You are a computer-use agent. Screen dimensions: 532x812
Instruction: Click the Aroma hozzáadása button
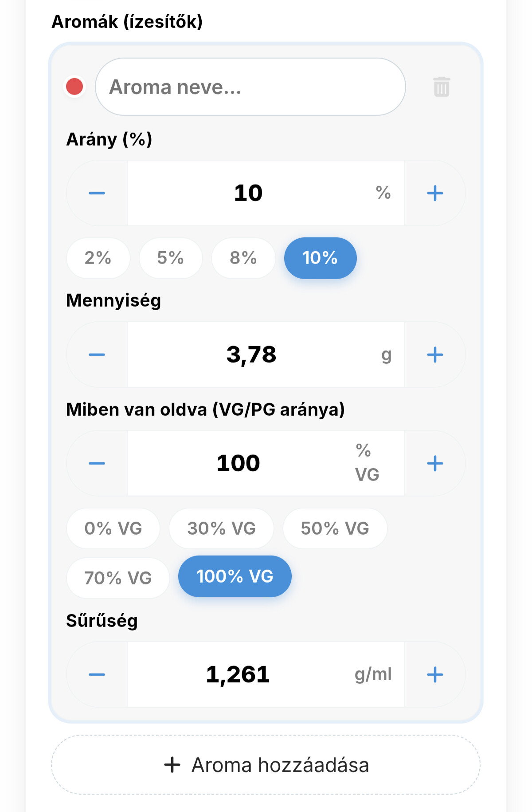point(266,765)
